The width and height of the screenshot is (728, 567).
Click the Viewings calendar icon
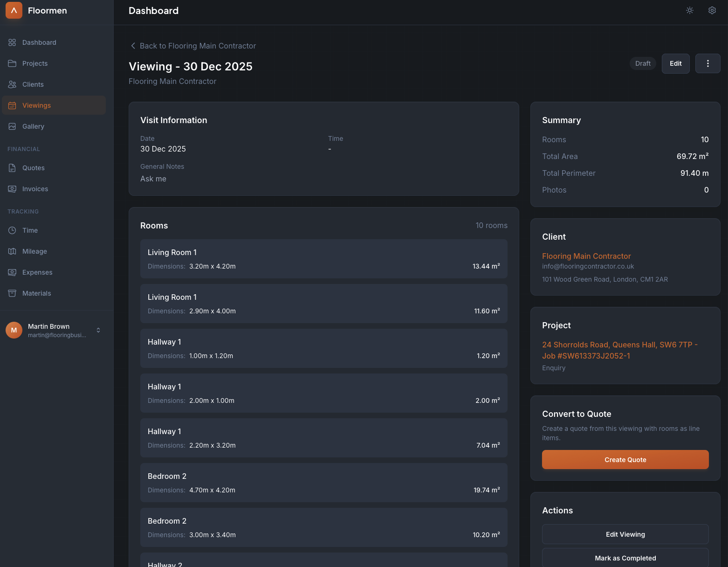(x=13, y=105)
